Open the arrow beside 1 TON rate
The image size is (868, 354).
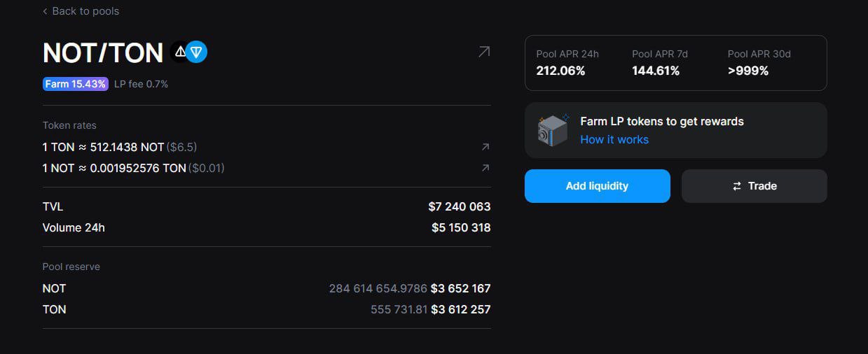pyautogui.click(x=485, y=147)
